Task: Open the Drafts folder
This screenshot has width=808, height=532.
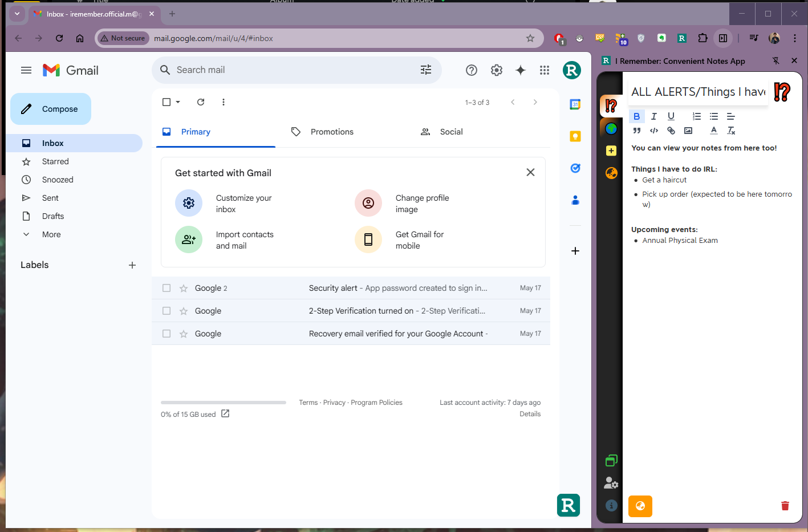Action: point(53,216)
